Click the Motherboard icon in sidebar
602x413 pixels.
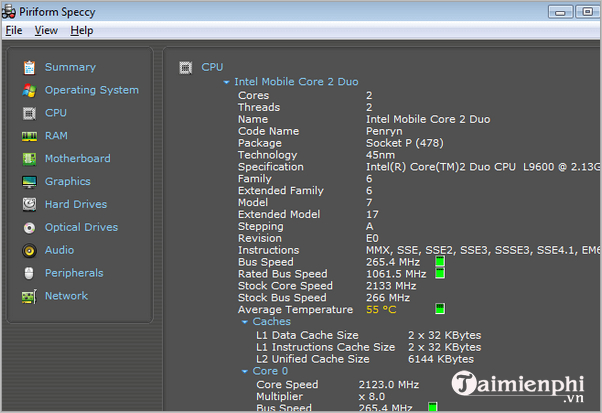[x=29, y=159]
